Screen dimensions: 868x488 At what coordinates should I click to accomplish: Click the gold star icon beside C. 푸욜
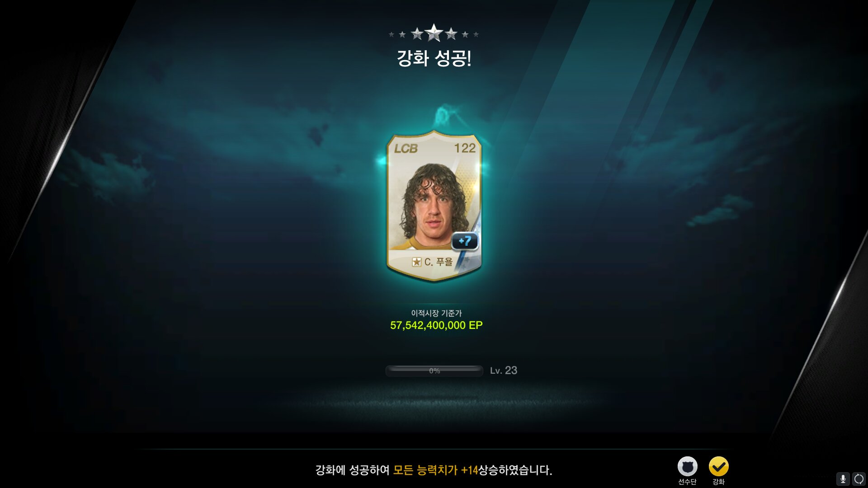pyautogui.click(x=416, y=262)
